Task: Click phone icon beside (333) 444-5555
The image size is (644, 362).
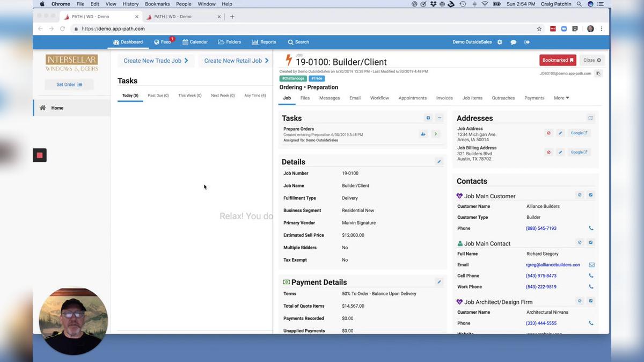Action: [591, 323]
